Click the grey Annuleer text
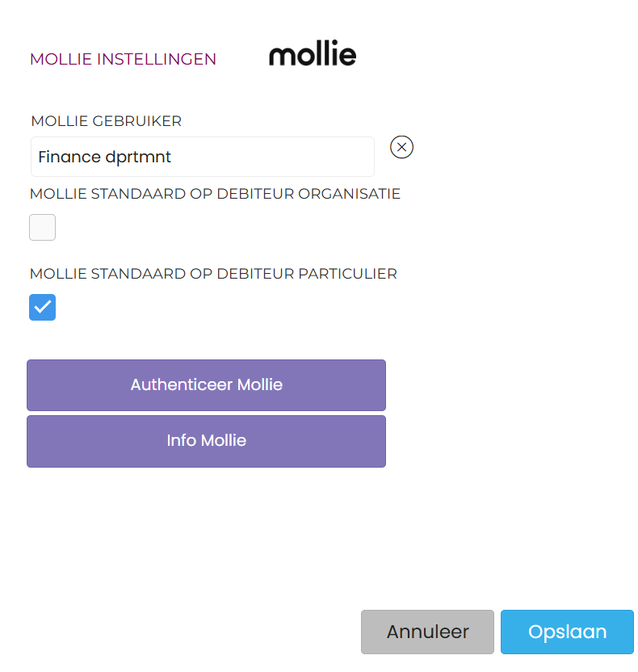The width and height of the screenshot is (638, 672). [x=427, y=632]
